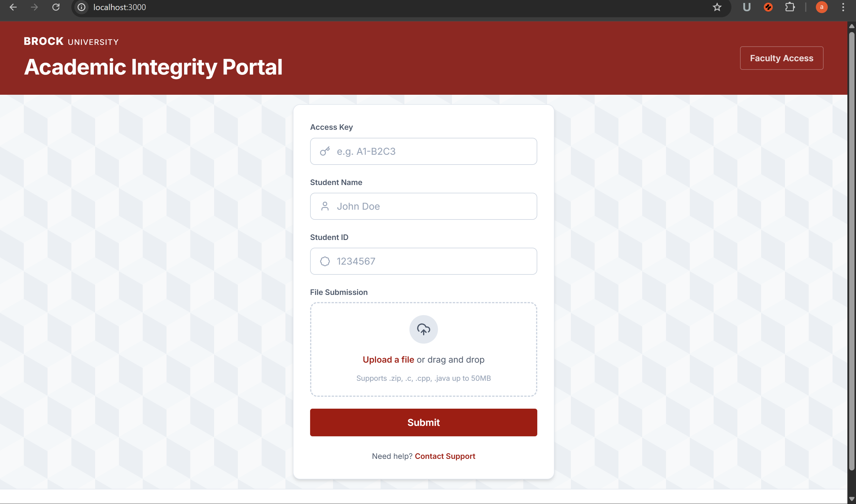Click the forward navigation arrow
856x504 pixels.
pos(34,7)
